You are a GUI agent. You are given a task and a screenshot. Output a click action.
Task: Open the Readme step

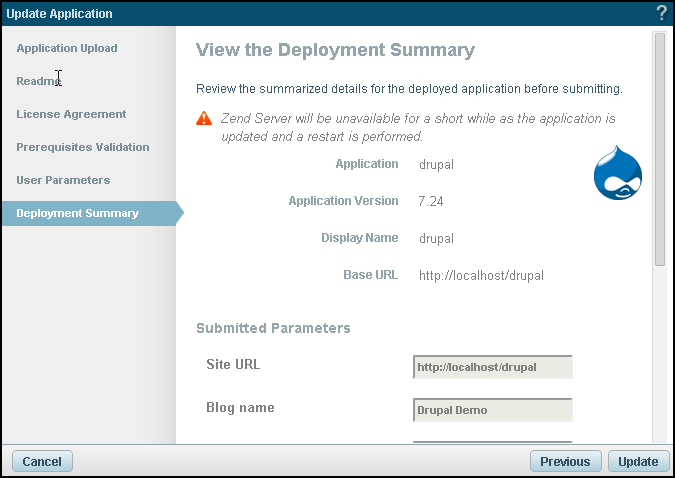(x=39, y=81)
